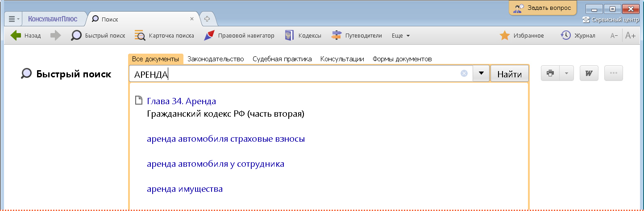
Task: Select the Формы документов tab
Action: [x=402, y=59]
